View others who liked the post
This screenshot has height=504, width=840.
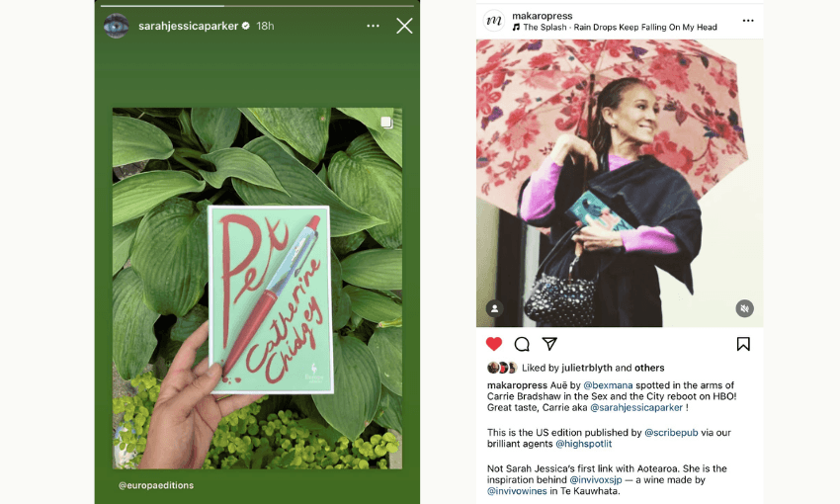[649, 368]
